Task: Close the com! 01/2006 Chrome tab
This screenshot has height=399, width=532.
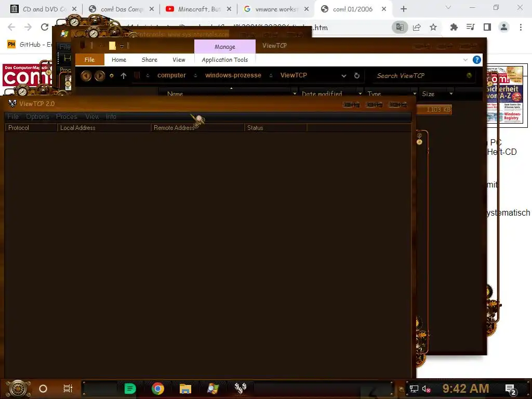Action: click(x=384, y=9)
